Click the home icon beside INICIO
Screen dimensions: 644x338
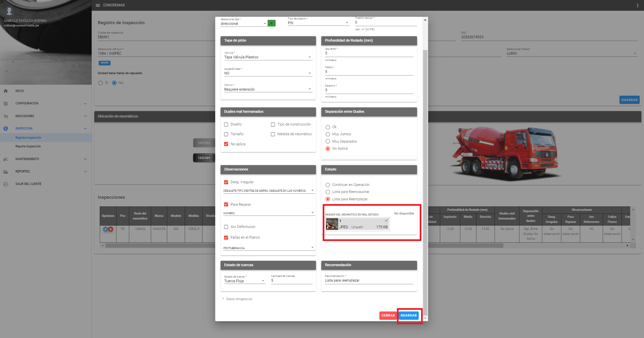coord(6,91)
